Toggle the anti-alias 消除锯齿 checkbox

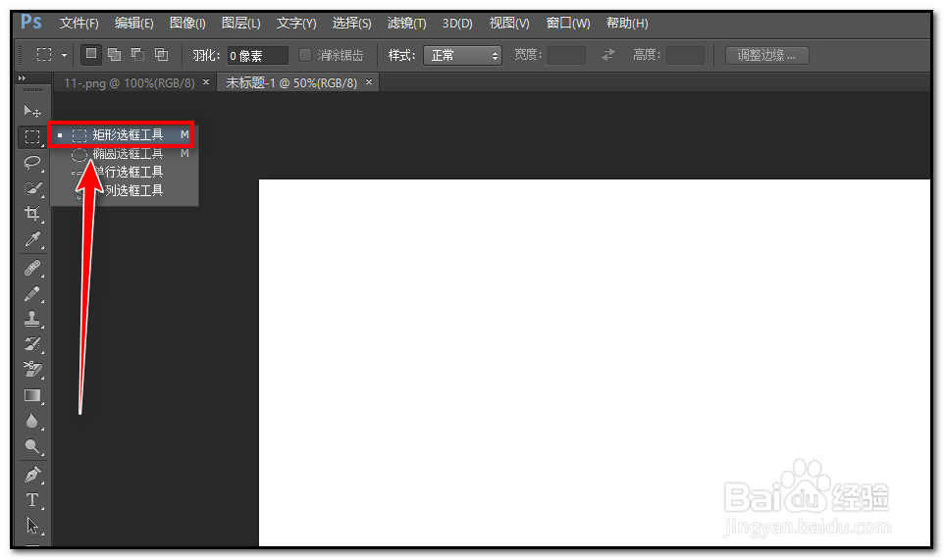click(305, 55)
